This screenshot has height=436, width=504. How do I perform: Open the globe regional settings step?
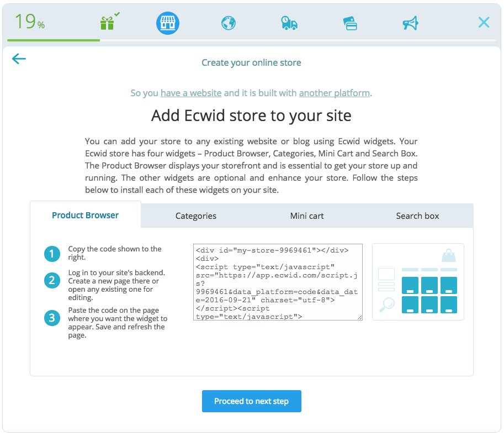tap(229, 23)
